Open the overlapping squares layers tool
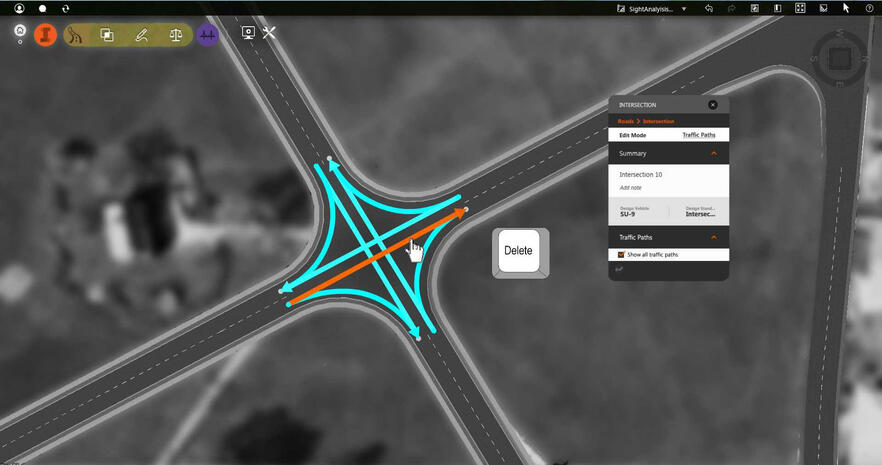The width and height of the screenshot is (882, 465). [107, 34]
